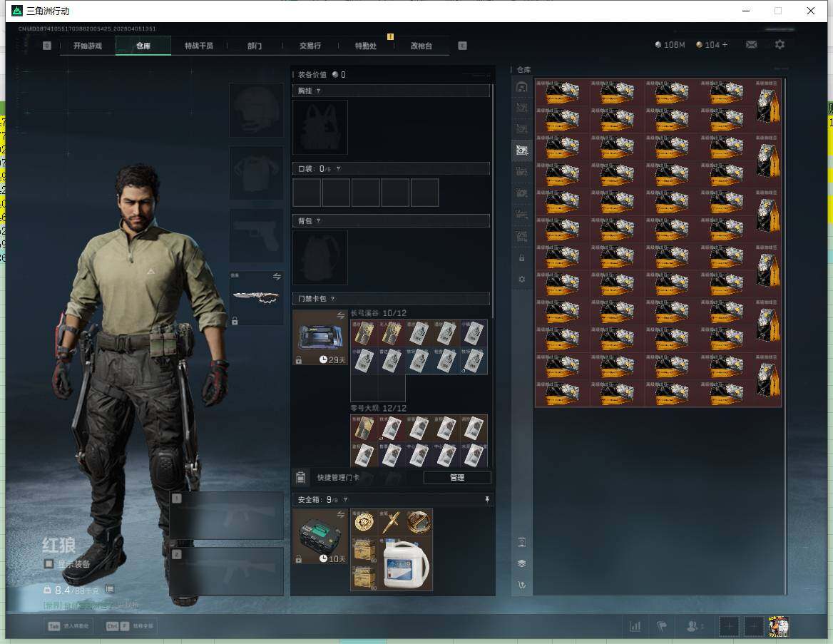Open the 开始游戏 tab

[x=88, y=46]
